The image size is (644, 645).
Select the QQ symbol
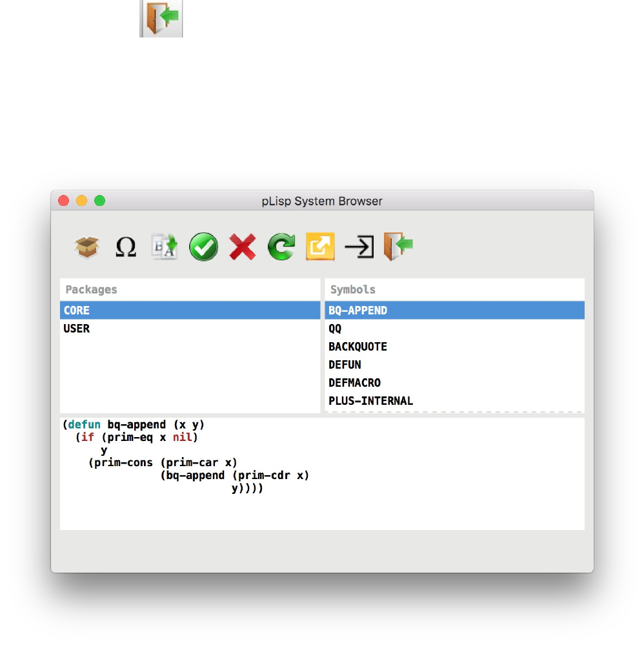454,328
